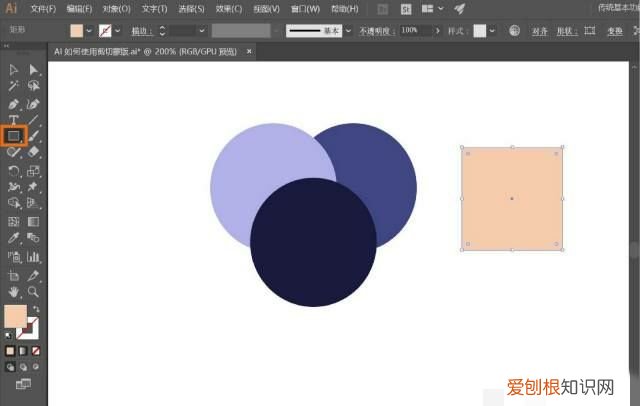Set paint mode to None
640x406 pixels.
(36, 351)
